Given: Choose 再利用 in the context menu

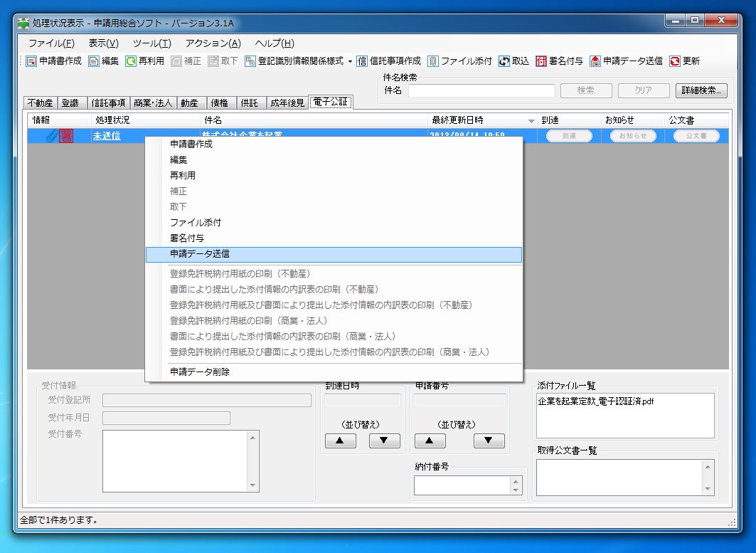Looking at the screenshot, I should 334,176.
